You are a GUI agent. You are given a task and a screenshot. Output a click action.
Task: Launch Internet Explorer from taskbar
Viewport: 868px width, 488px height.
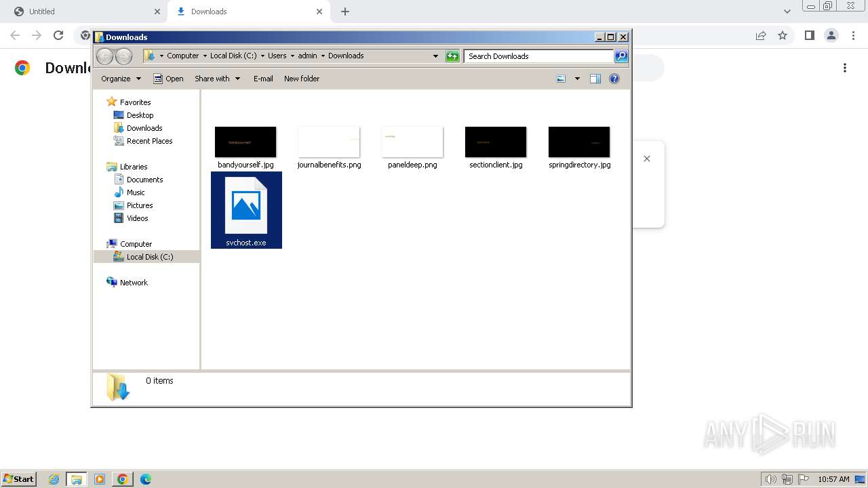click(x=54, y=479)
